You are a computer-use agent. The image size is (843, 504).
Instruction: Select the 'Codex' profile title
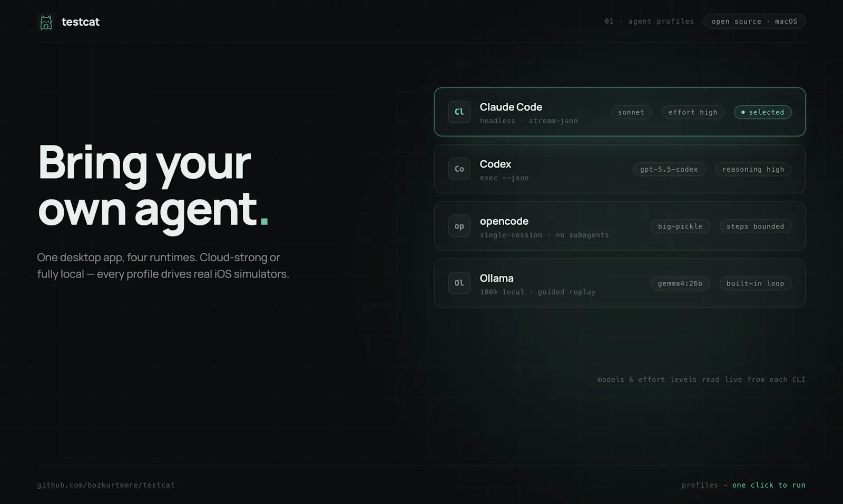[495, 164]
